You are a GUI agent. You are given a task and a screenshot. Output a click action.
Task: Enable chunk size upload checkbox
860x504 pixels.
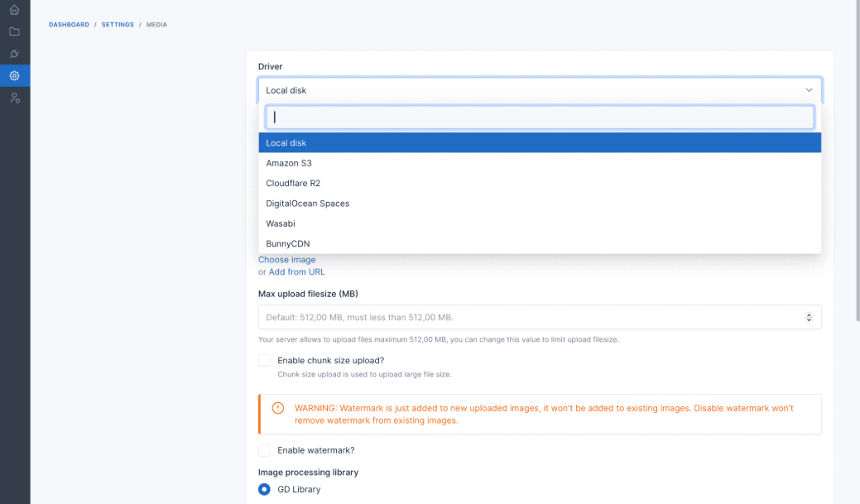pos(264,360)
